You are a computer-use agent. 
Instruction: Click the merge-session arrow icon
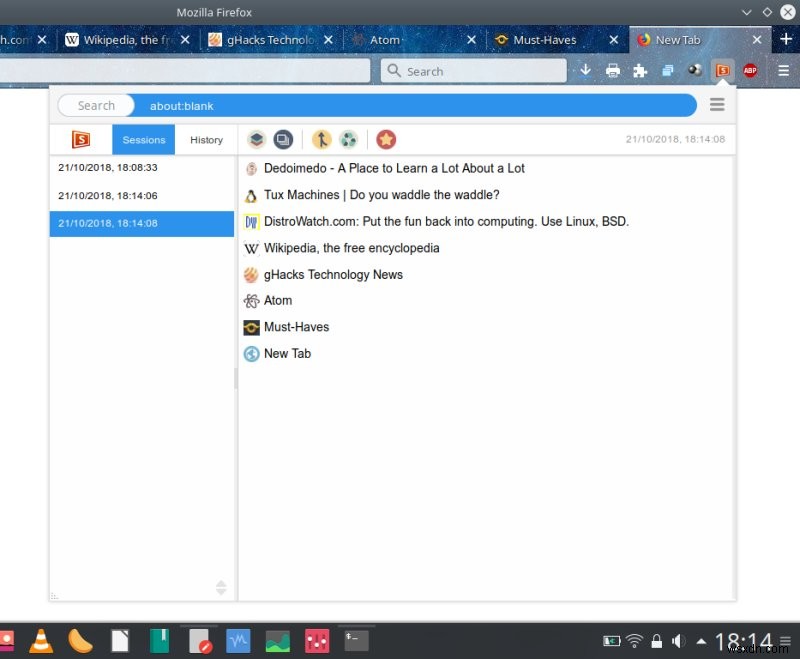[x=321, y=140]
